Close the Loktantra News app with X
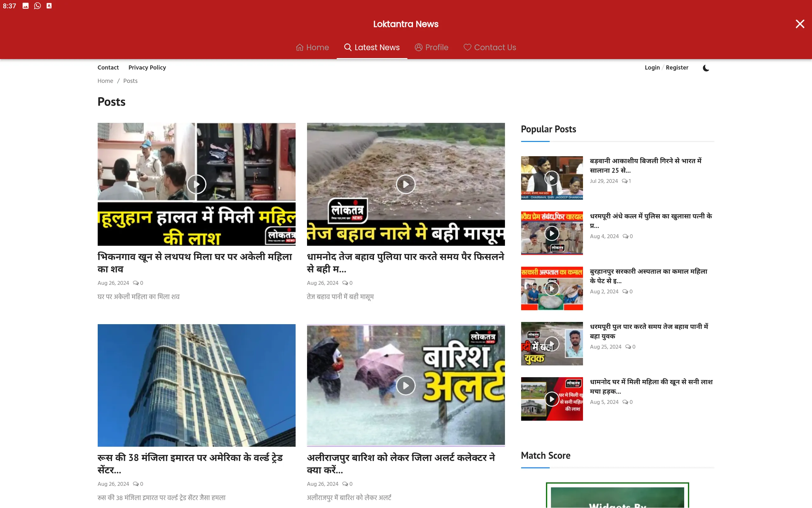The width and height of the screenshot is (812, 508). [800, 24]
